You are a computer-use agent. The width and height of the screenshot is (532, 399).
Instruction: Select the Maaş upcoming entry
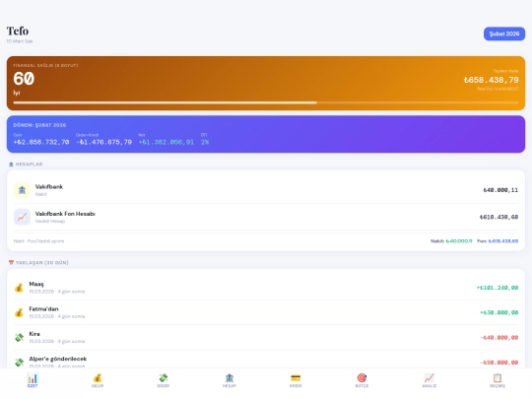[x=266, y=288]
